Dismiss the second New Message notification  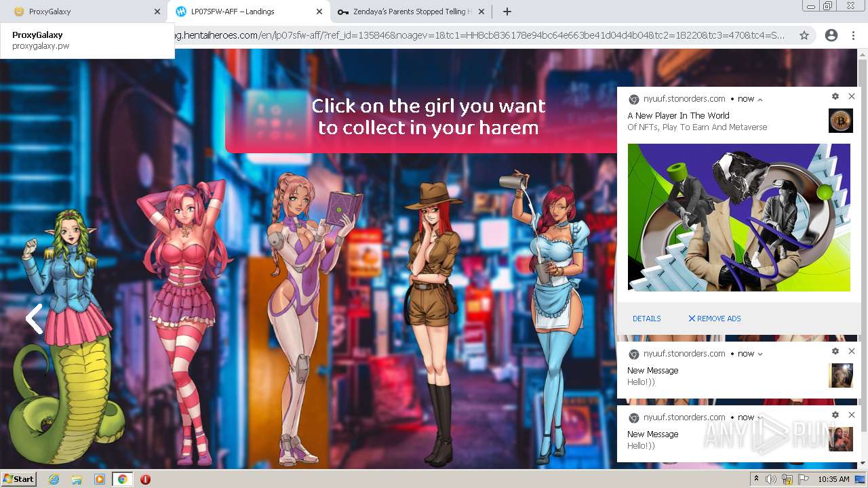pyautogui.click(x=852, y=415)
